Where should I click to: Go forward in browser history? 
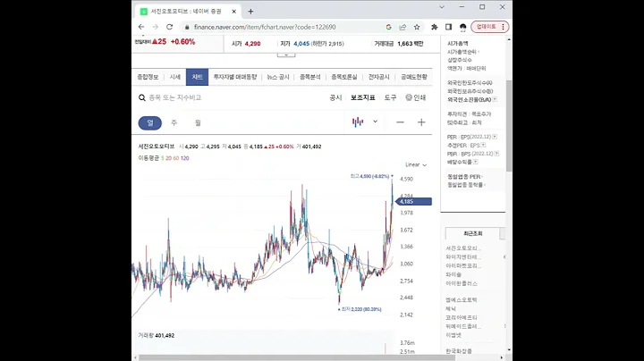pyautogui.click(x=156, y=27)
